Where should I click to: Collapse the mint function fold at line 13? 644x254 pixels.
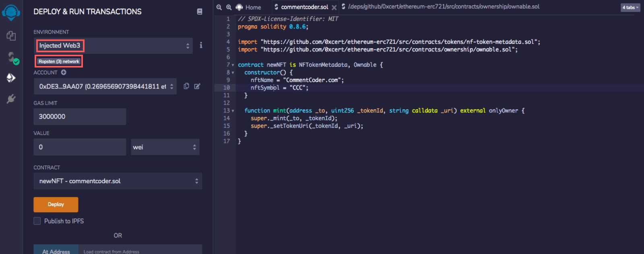[233, 111]
